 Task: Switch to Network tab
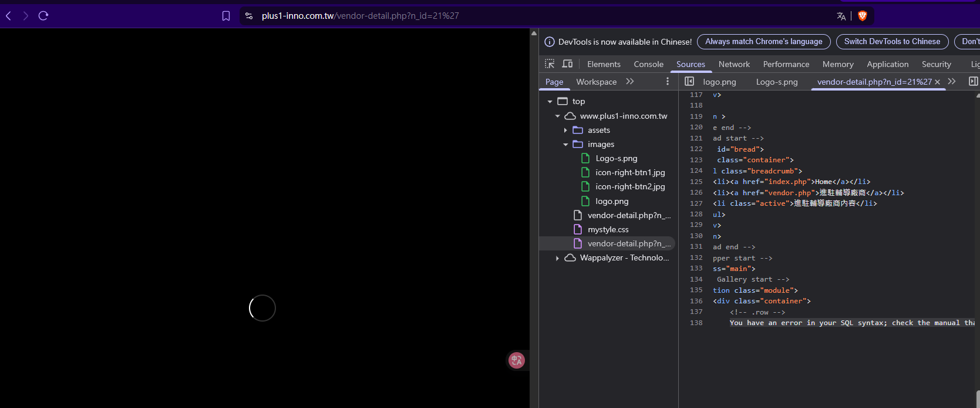(x=734, y=64)
